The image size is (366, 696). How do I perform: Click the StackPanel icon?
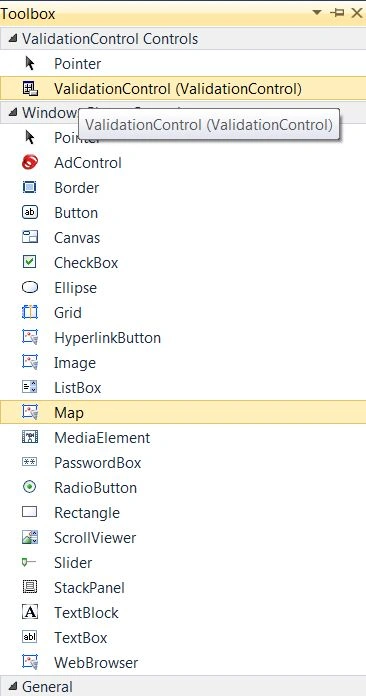(x=30, y=587)
